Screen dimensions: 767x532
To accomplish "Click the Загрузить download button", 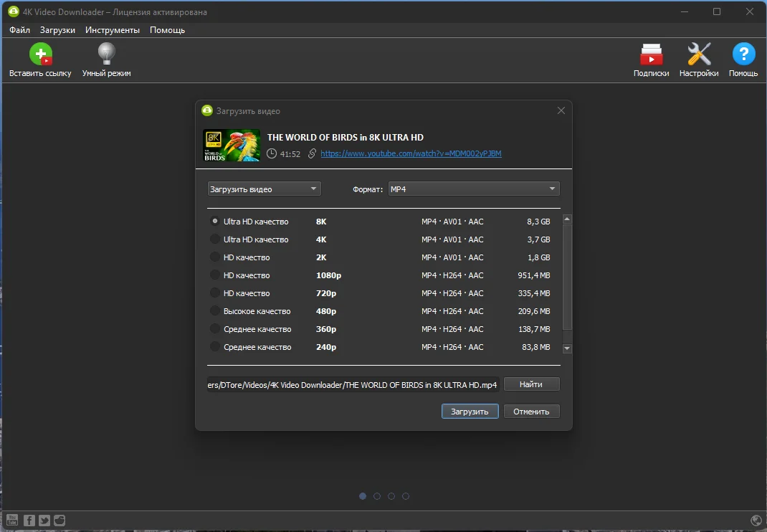I will tap(470, 412).
